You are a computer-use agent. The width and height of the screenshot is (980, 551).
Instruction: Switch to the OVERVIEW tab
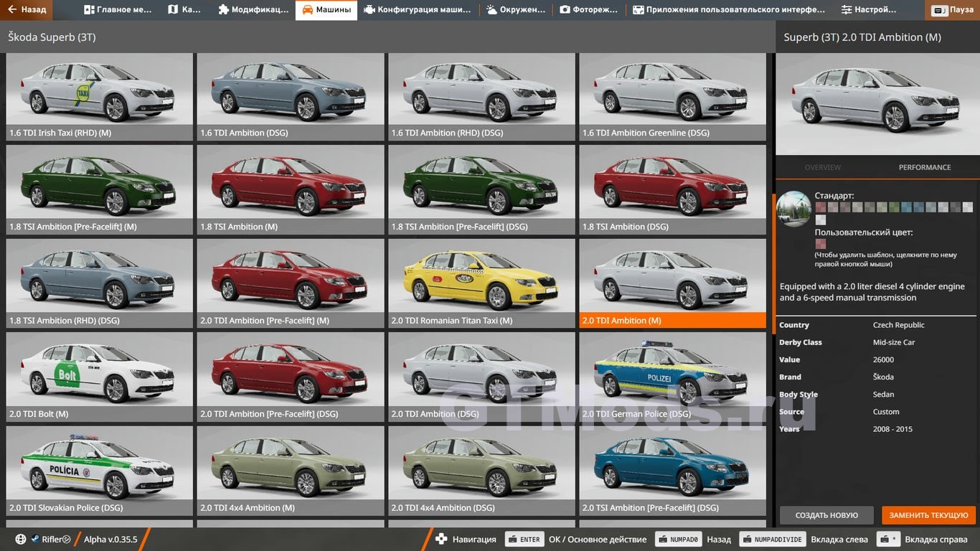point(822,167)
